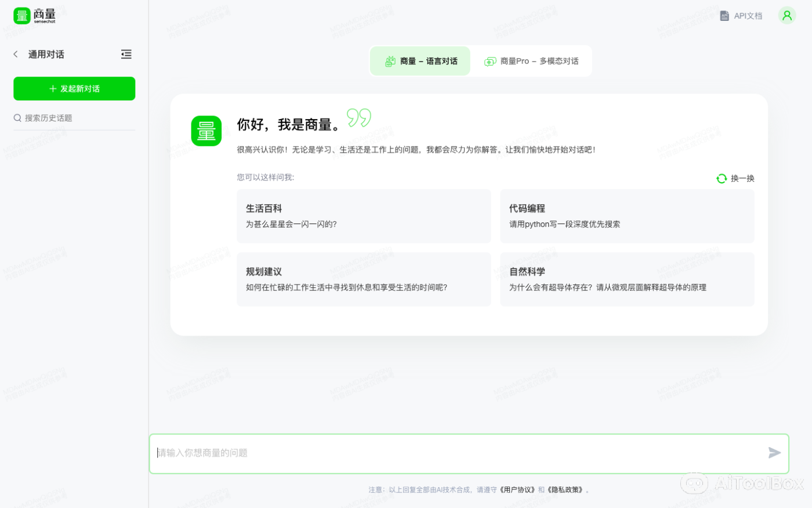Select the 通用对话 menu item
This screenshot has height=508, width=812.
(x=47, y=54)
